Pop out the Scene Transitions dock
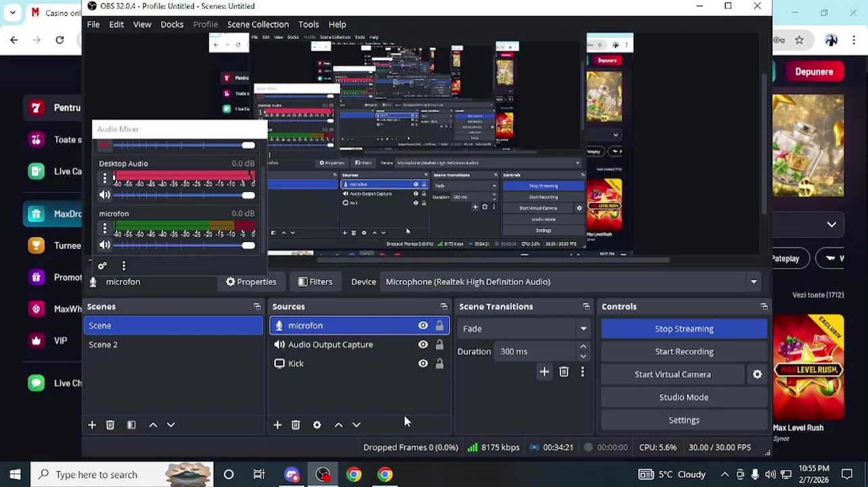868x487 pixels. coord(586,306)
